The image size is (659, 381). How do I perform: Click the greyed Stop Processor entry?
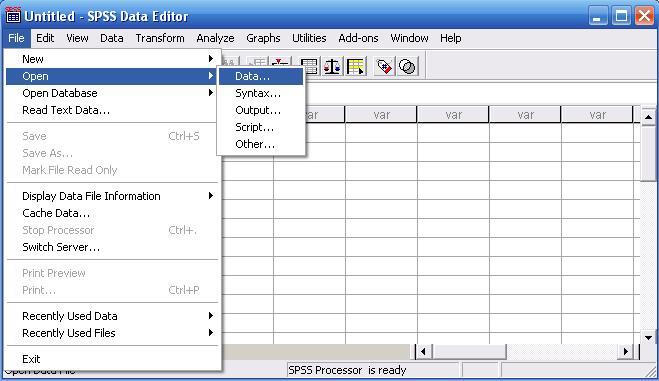112,230
